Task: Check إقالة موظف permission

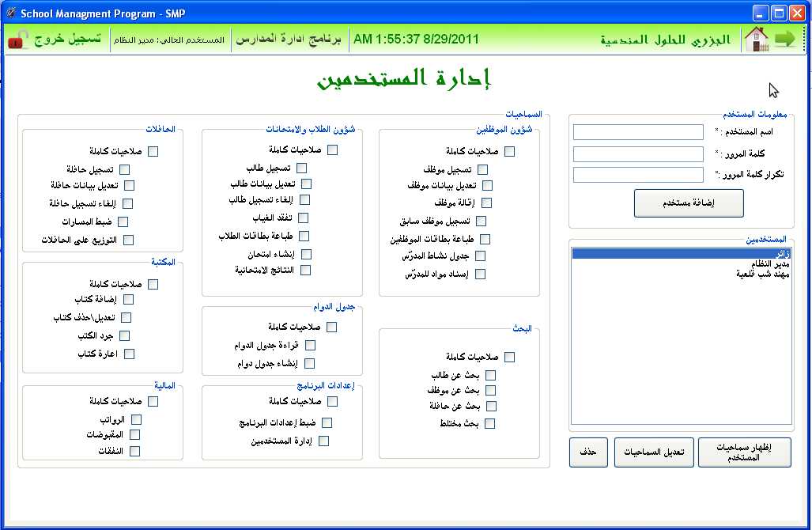Action: click(486, 203)
